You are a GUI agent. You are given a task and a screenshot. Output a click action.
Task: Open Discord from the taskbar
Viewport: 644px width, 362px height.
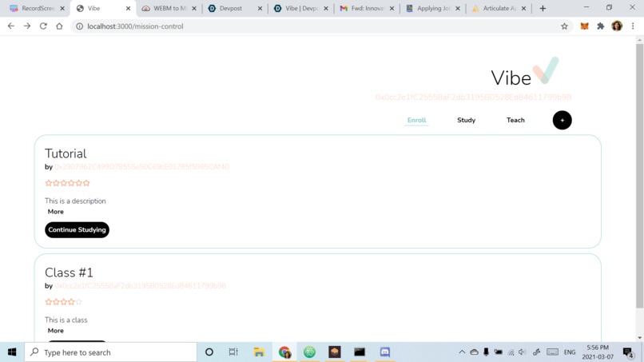[x=385, y=352]
